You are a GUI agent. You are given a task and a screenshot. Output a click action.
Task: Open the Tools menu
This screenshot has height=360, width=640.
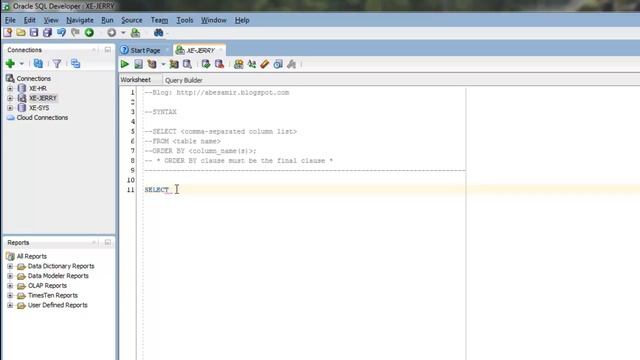coord(184,20)
